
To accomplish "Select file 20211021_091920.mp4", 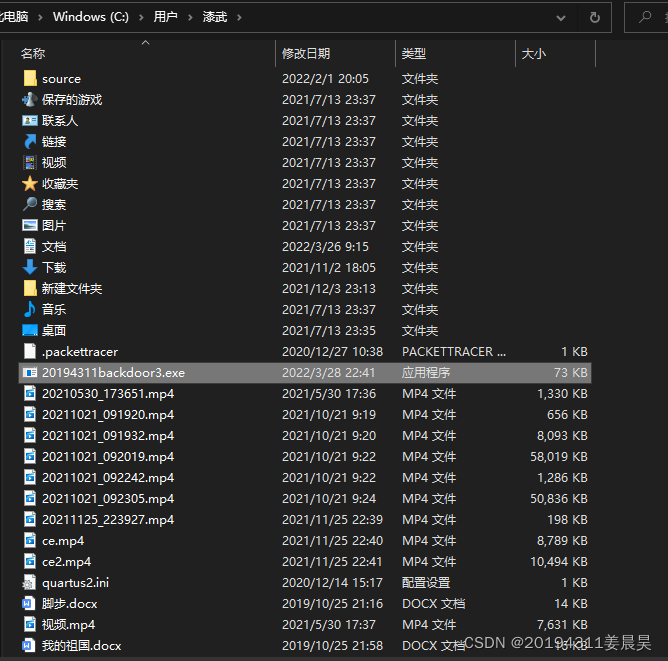I will tap(108, 415).
